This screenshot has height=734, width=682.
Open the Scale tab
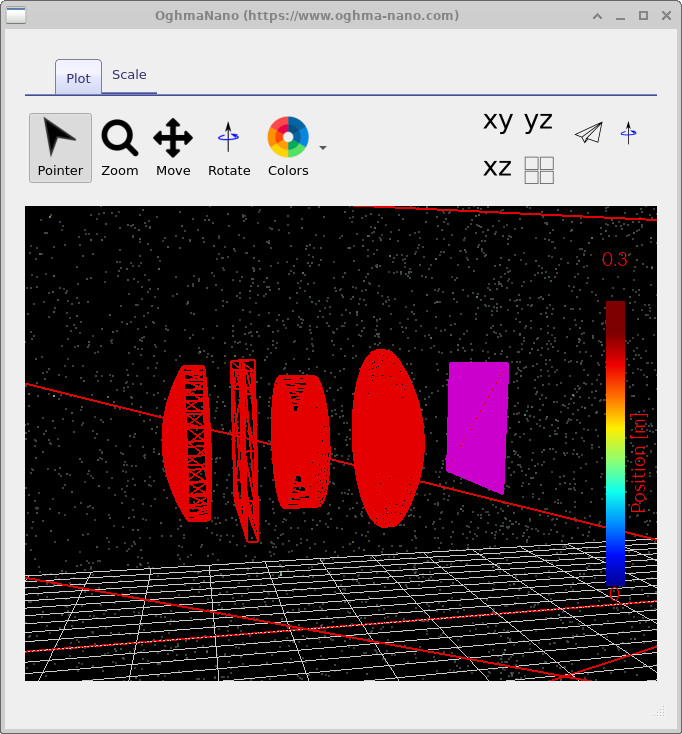129,75
